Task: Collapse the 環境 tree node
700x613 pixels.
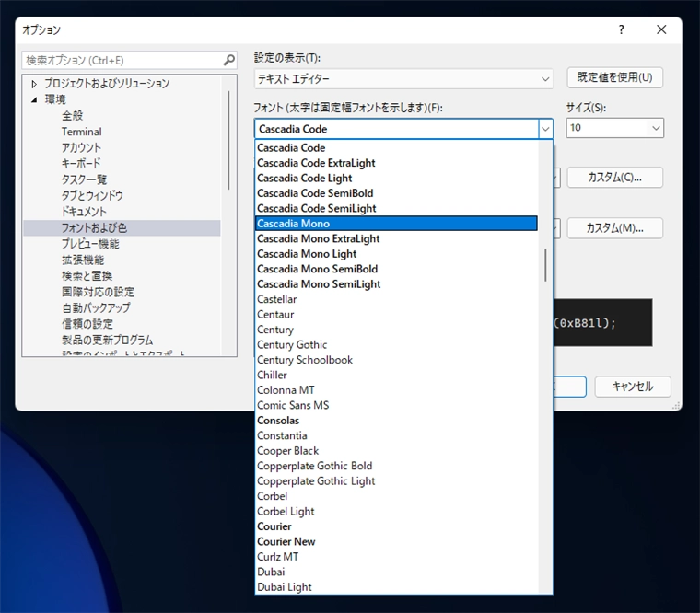Action: point(34,99)
